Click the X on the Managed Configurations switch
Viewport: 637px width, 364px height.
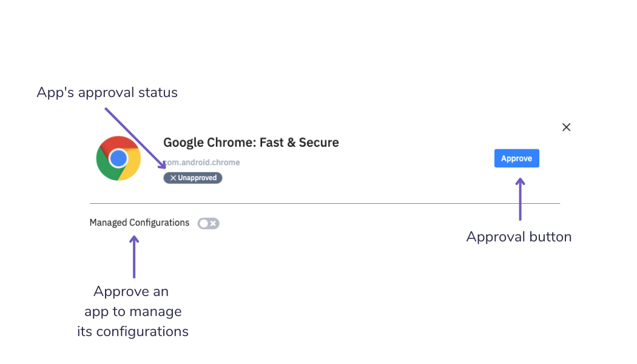click(x=213, y=223)
